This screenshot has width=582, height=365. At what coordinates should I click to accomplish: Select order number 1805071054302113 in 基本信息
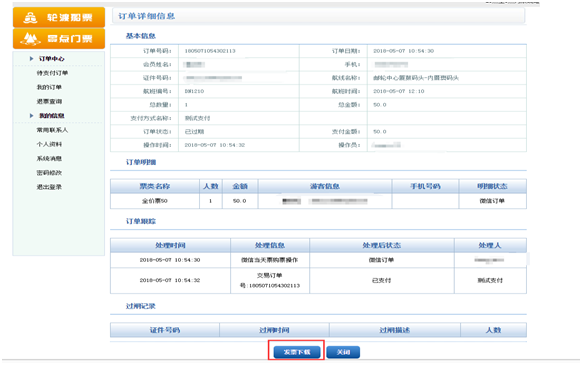[x=210, y=51]
